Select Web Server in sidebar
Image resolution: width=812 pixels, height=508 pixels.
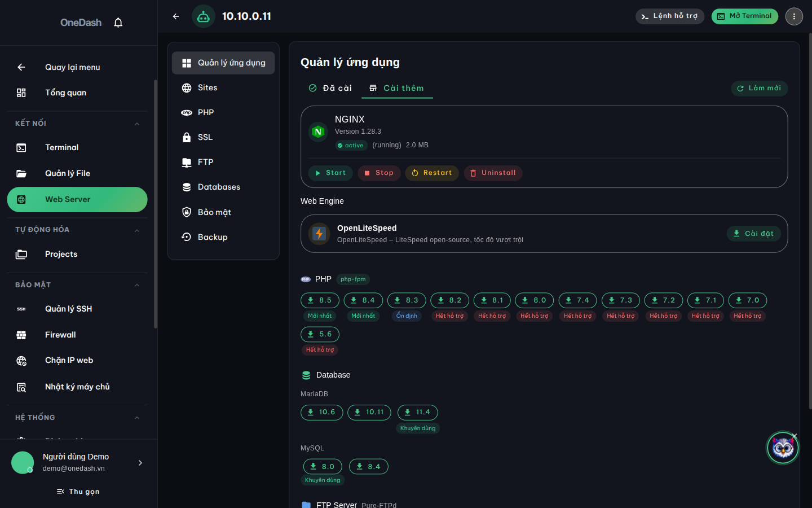tap(77, 199)
